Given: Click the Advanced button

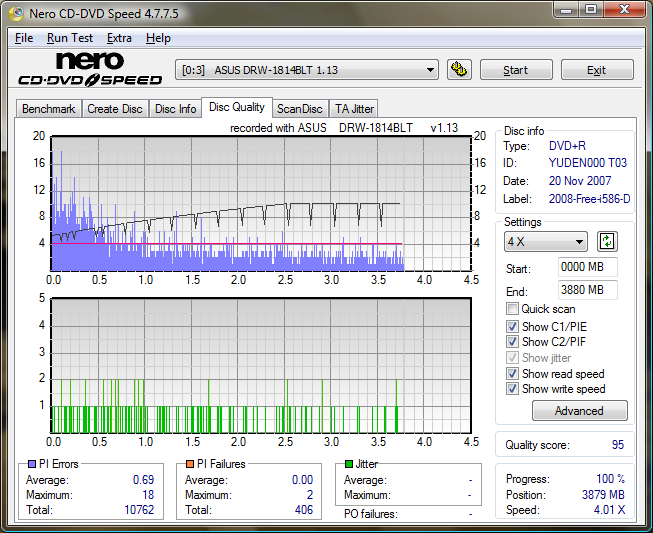Looking at the screenshot, I should pos(579,411).
